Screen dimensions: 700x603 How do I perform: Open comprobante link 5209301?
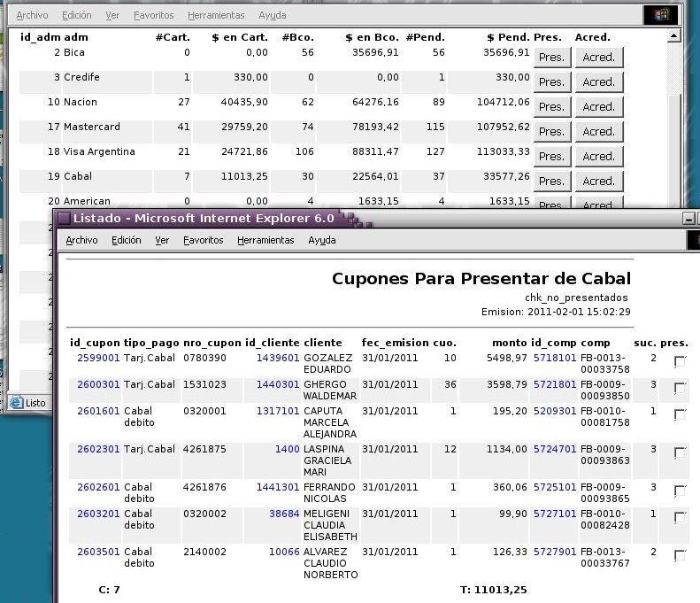tap(555, 411)
